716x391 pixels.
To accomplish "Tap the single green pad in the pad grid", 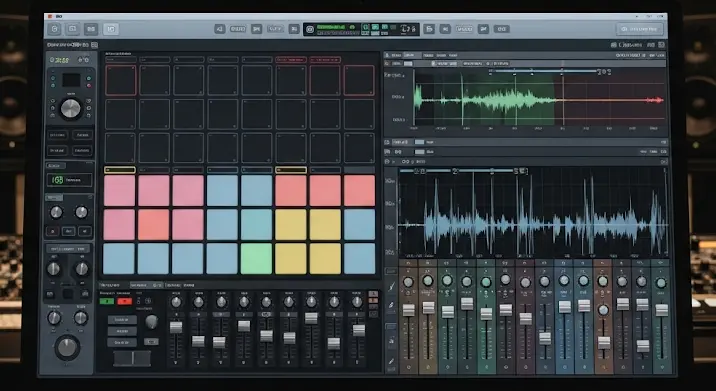I will click(x=256, y=259).
